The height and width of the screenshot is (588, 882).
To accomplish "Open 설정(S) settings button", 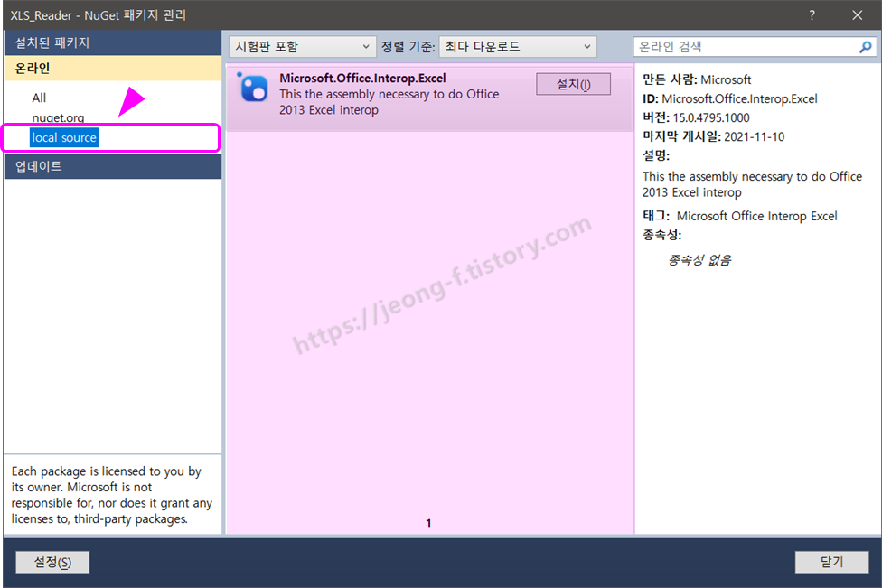I will click(52, 562).
